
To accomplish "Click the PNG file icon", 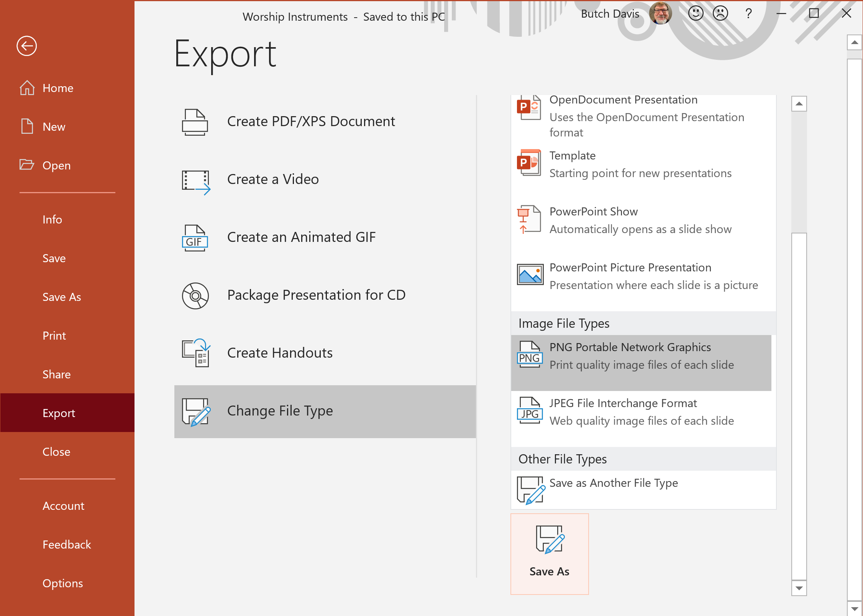I will [x=530, y=354].
